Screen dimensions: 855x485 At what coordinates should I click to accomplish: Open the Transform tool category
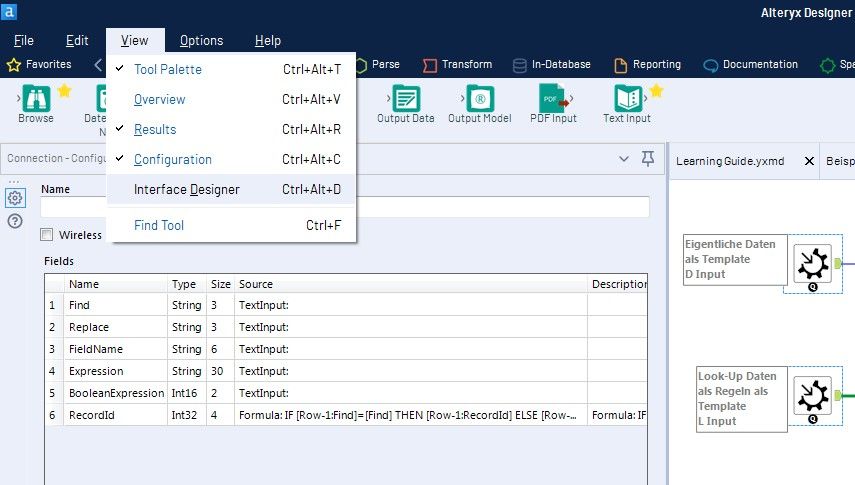(x=457, y=64)
